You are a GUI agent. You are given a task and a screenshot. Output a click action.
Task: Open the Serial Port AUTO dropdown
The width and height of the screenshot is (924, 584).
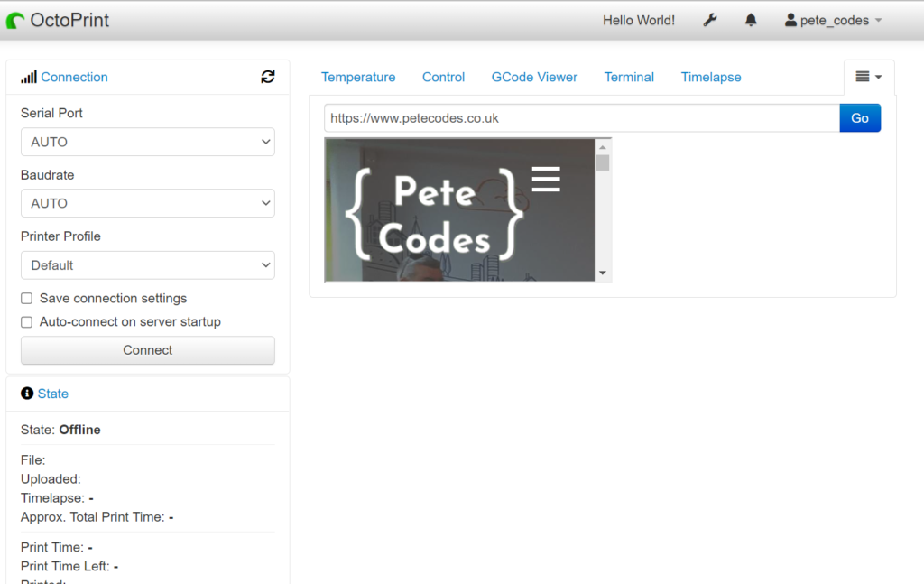pyautogui.click(x=147, y=142)
